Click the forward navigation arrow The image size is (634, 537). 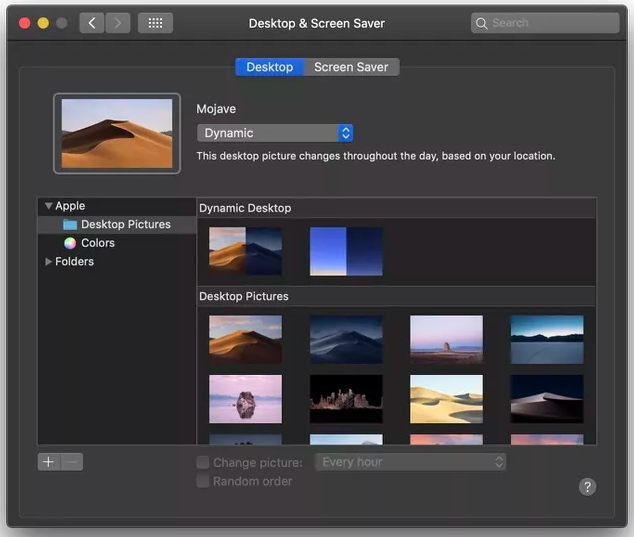[x=118, y=23]
